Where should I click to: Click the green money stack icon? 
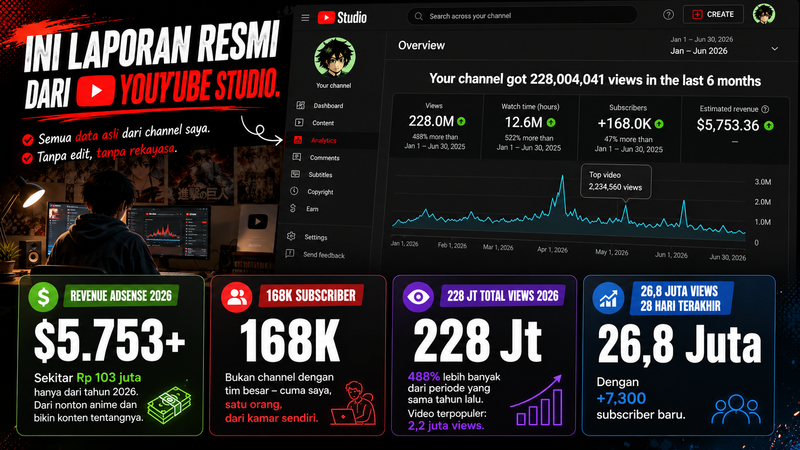point(169,406)
